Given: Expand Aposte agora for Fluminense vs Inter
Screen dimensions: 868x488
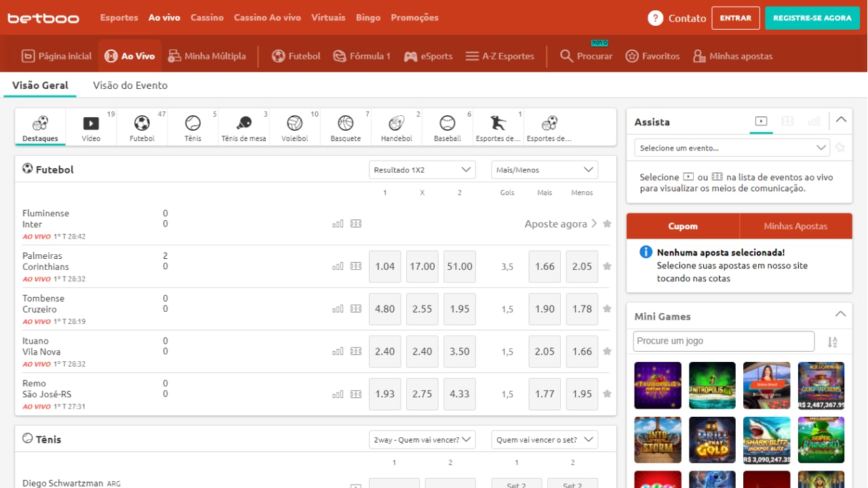Looking at the screenshot, I should point(561,224).
